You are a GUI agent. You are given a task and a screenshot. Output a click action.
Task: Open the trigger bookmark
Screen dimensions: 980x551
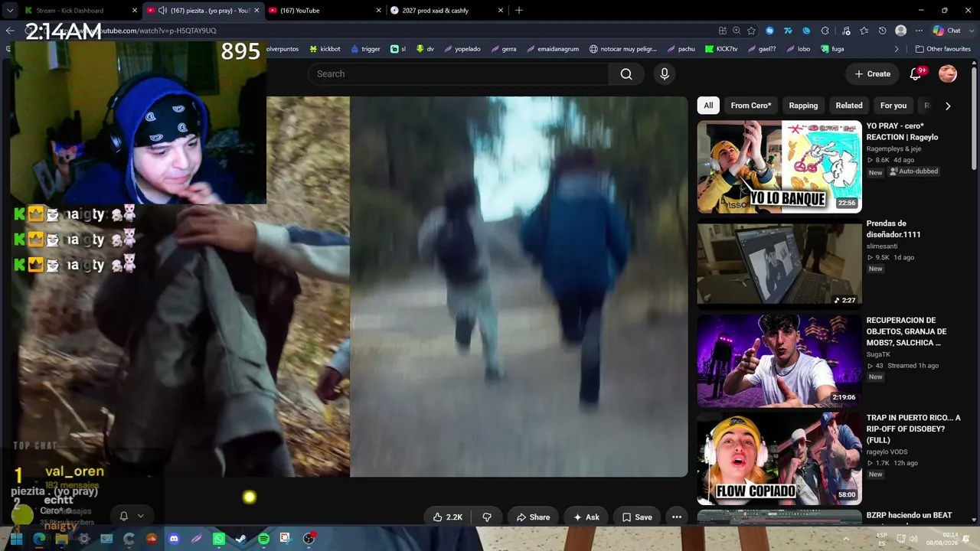coord(365,49)
